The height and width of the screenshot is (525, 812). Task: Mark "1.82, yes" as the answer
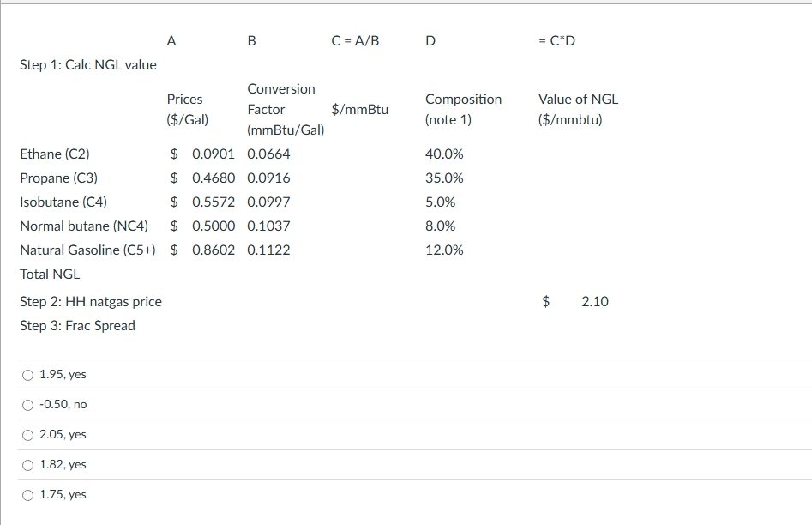pos(28,465)
